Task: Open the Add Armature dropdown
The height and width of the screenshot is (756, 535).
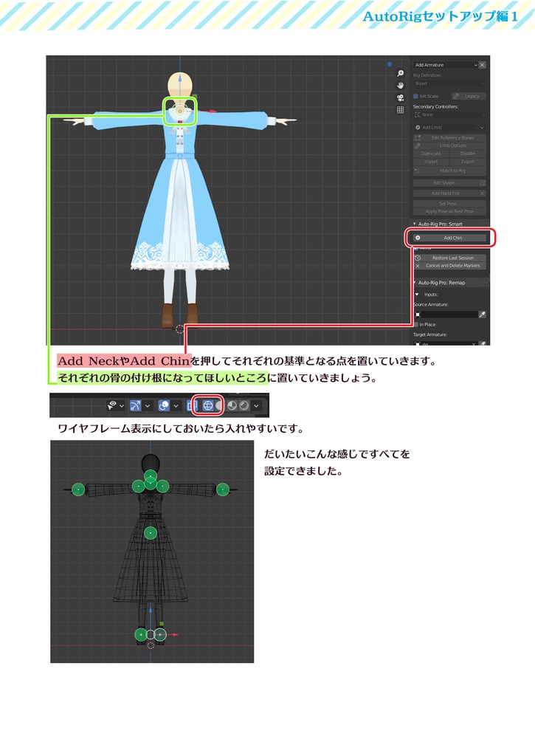Action: (x=446, y=65)
